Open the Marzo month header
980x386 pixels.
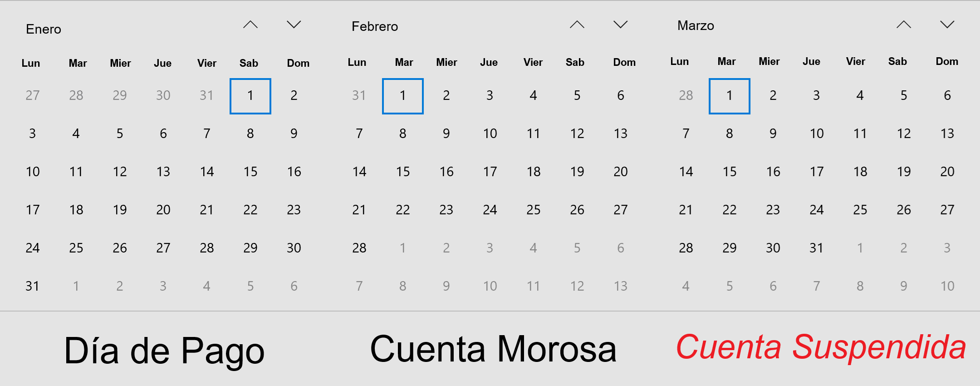pos(696,25)
